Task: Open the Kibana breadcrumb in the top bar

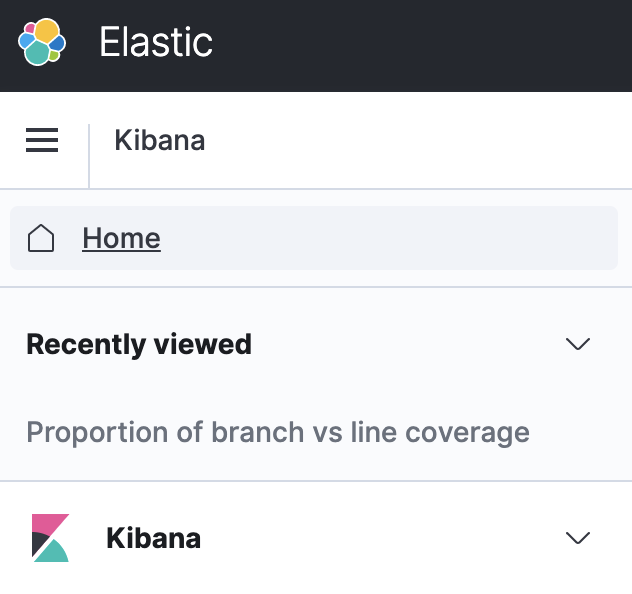Action: point(160,140)
